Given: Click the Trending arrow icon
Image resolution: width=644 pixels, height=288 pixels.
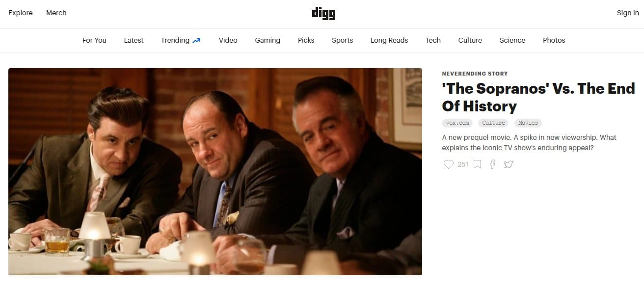Looking at the screenshot, I should point(196,41).
